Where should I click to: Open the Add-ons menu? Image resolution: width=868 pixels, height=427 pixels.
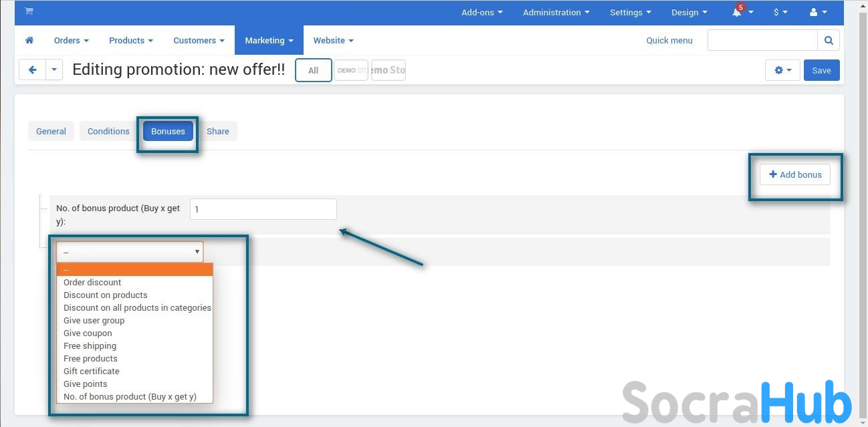(481, 12)
